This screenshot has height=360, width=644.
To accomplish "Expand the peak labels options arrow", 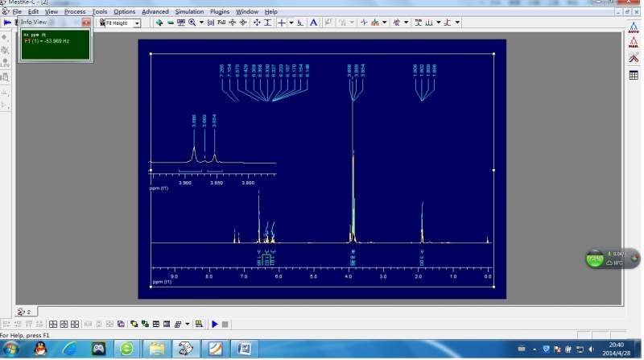I will click(x=439, y=23).
